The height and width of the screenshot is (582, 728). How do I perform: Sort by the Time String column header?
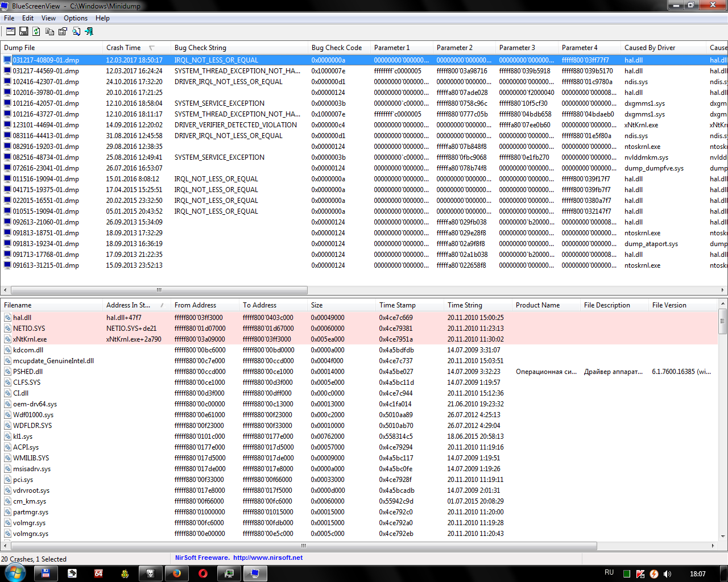point(478,305)
